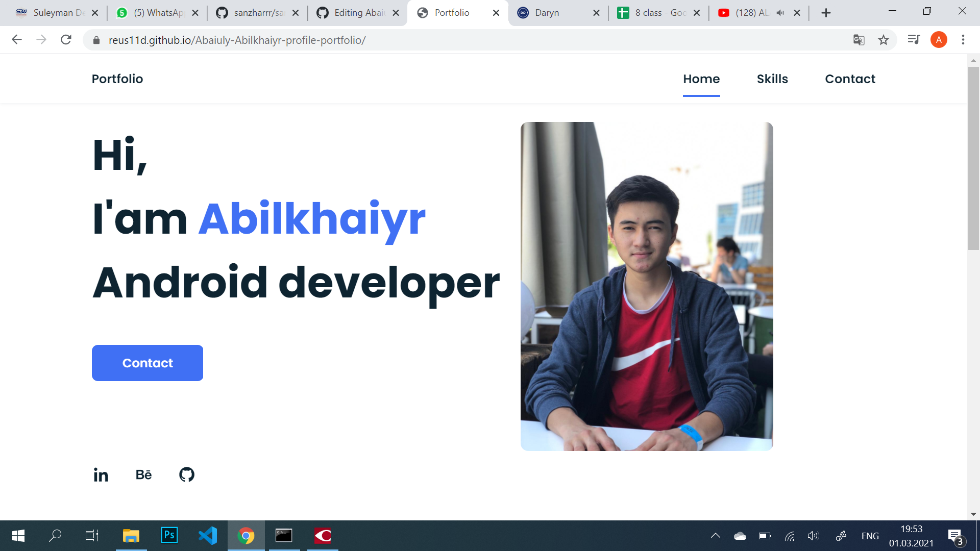Image resolution: width=980 pixels, height=551 pixels.
Task: Expand hidden system tray icons
Action: pyautogui.click(x=715, y=536)
